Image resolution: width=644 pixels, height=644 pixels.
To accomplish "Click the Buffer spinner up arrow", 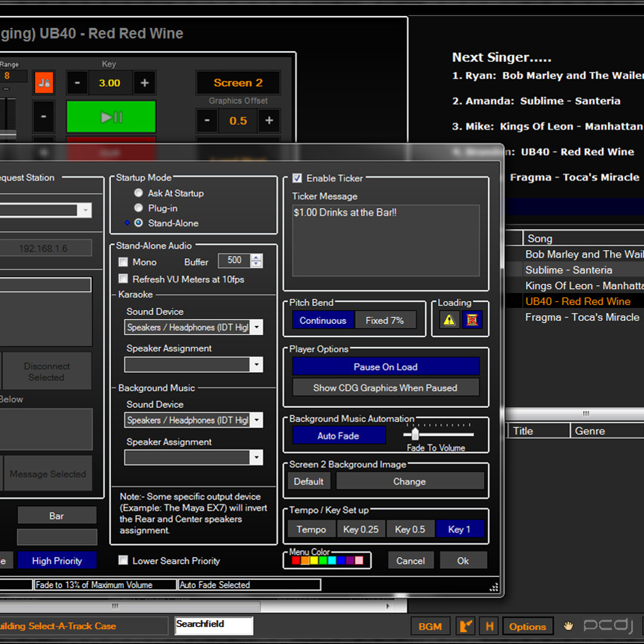I will coord(256,257).
